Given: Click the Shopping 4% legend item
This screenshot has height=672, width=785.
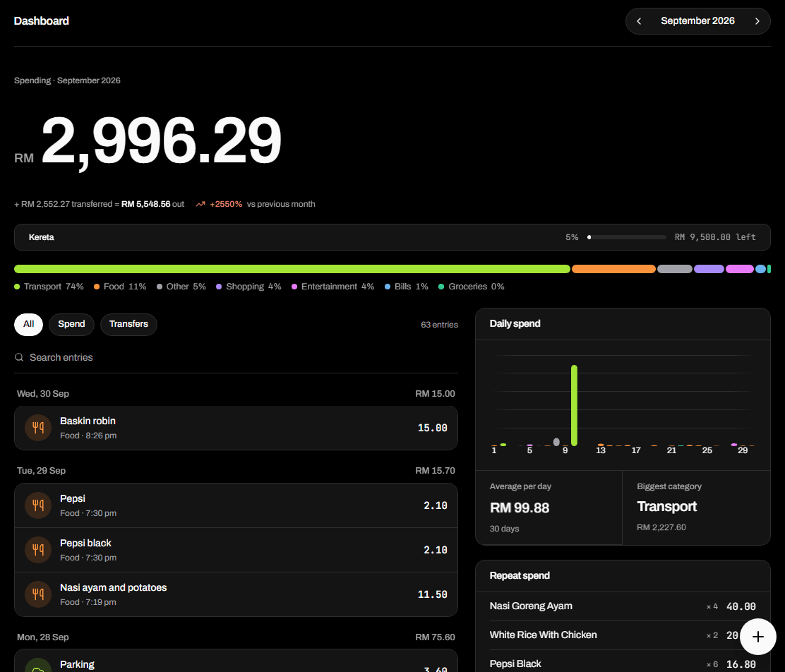Looking at the screenshot, I should (248, 287).
